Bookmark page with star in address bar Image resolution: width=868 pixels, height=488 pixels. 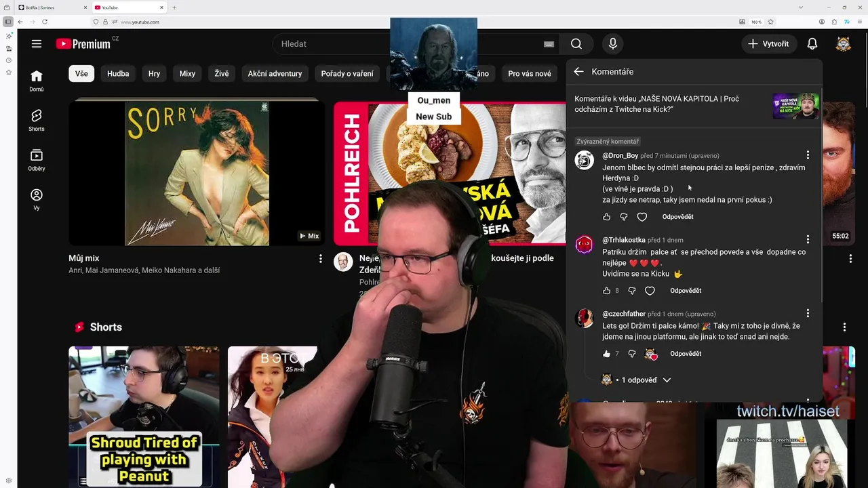[771, 22]
